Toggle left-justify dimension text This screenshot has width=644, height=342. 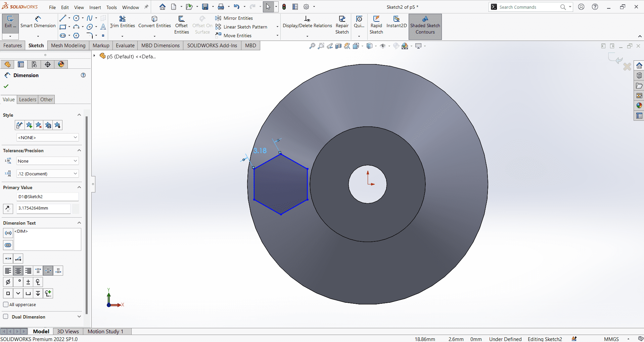8,271
